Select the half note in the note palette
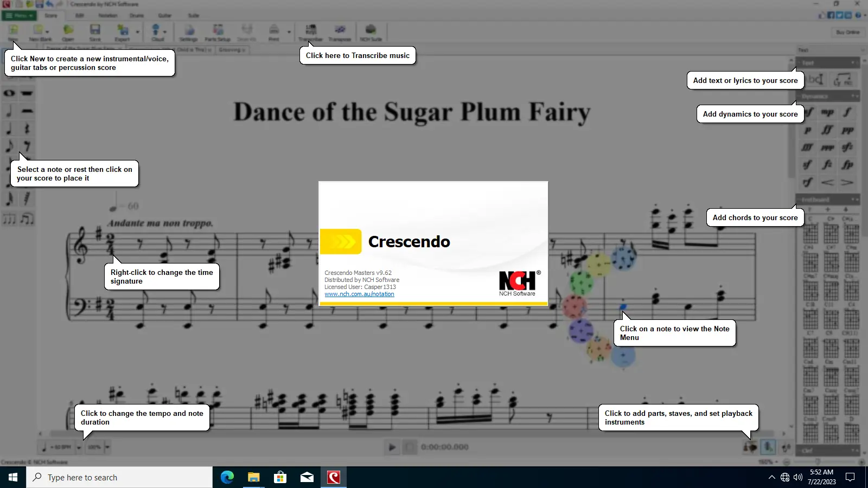 coord(9,111)
